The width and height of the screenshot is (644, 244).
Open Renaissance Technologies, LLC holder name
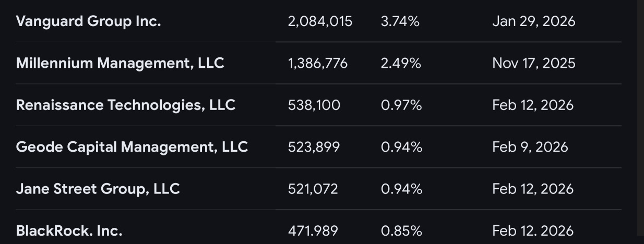(x=126, y=105)
